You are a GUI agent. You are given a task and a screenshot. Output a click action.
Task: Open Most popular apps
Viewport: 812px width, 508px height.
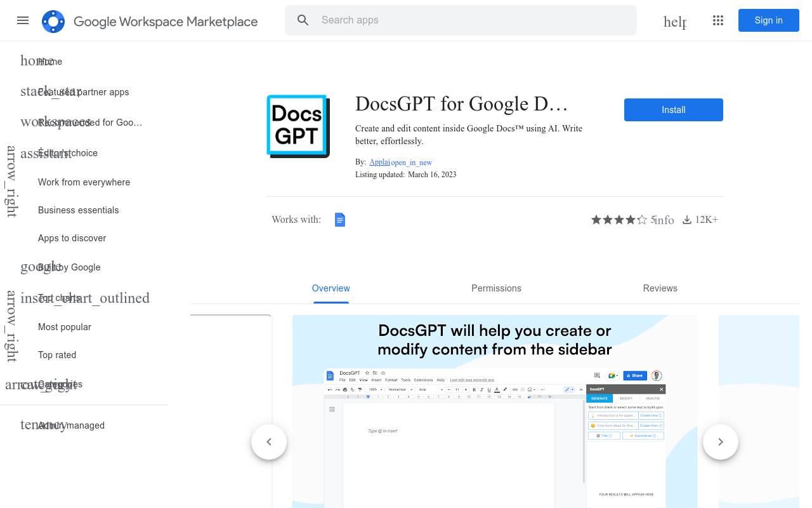point(65,327)
